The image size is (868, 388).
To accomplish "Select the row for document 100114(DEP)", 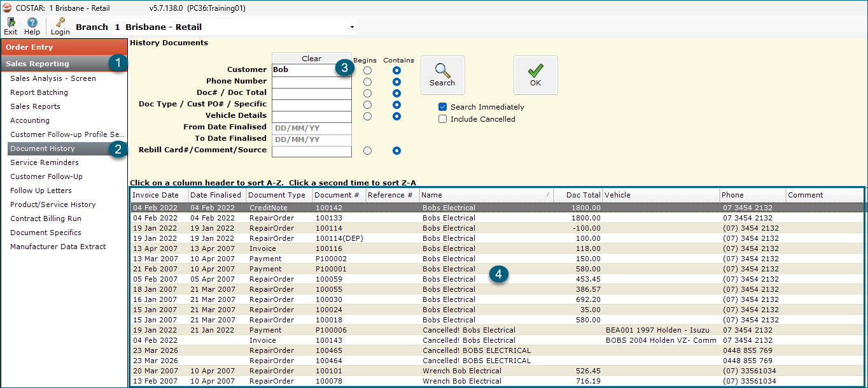I will pyautogui.click(x=498, y=238).
